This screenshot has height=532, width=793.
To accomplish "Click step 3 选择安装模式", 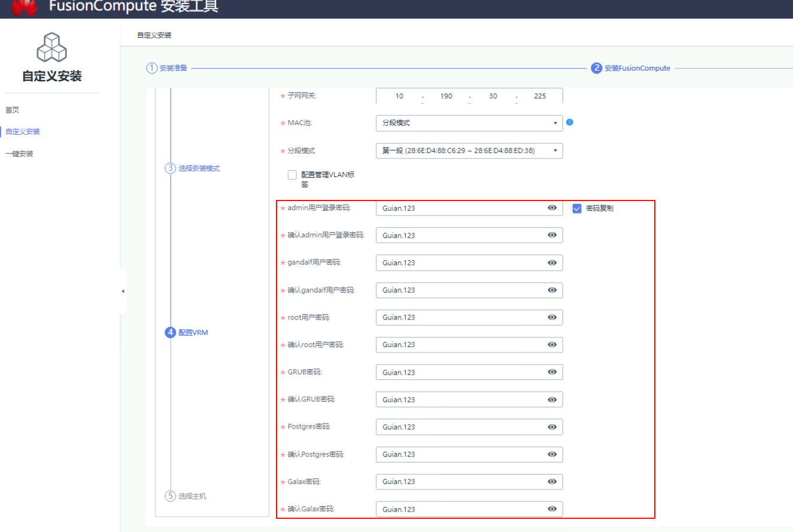I will point(192,168).
